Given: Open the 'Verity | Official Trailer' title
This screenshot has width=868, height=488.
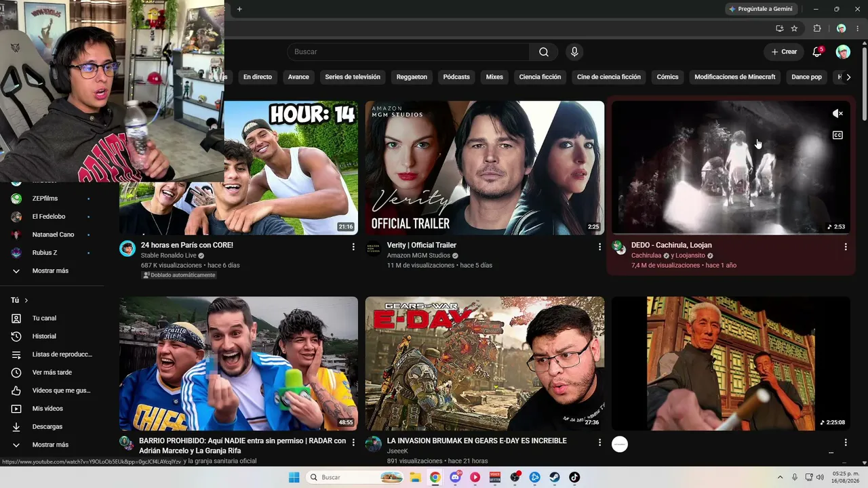Looking at the screenshot, I should (422, 245).
